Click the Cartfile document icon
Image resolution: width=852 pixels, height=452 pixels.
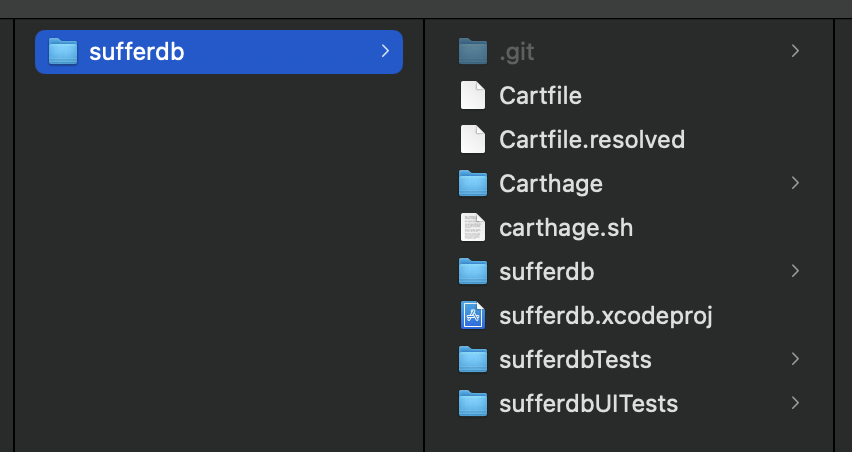pyautogui.click(x=472, y=95)
